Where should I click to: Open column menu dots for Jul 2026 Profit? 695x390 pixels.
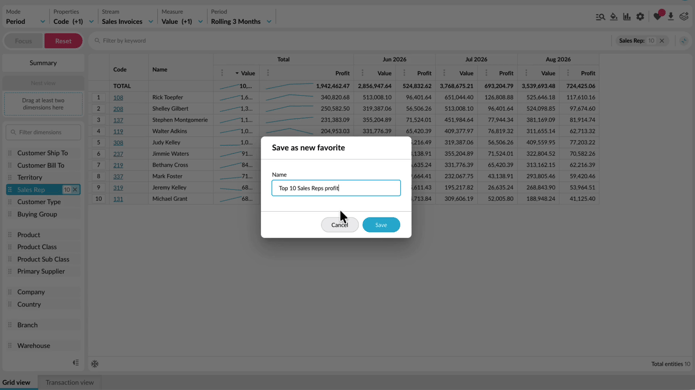486,73
